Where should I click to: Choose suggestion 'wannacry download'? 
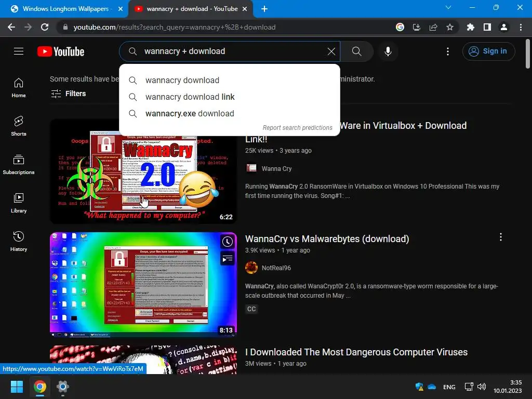point(229,81)
